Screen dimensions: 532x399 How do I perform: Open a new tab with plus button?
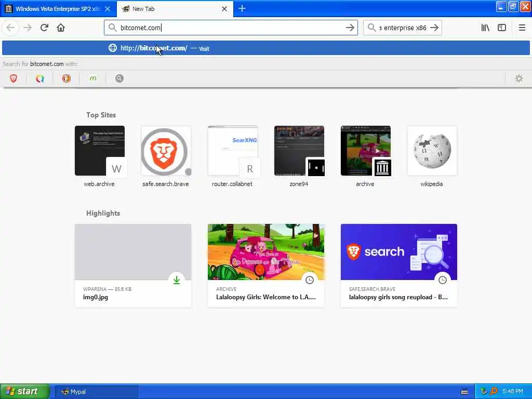[x=242, y=8]
